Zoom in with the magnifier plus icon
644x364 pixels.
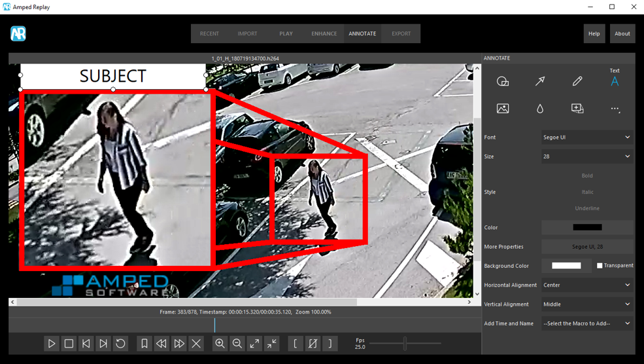pyautogui.click(x=220, y=344)
